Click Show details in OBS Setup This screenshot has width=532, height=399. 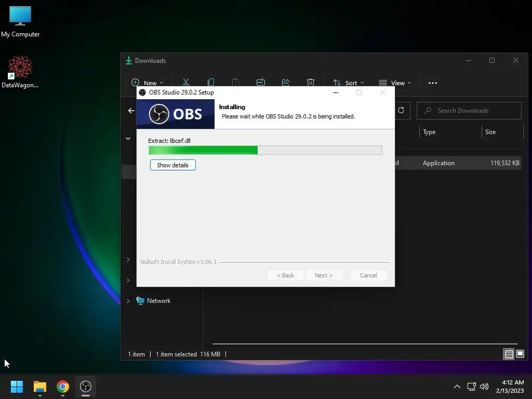click(x=172, y=165)
